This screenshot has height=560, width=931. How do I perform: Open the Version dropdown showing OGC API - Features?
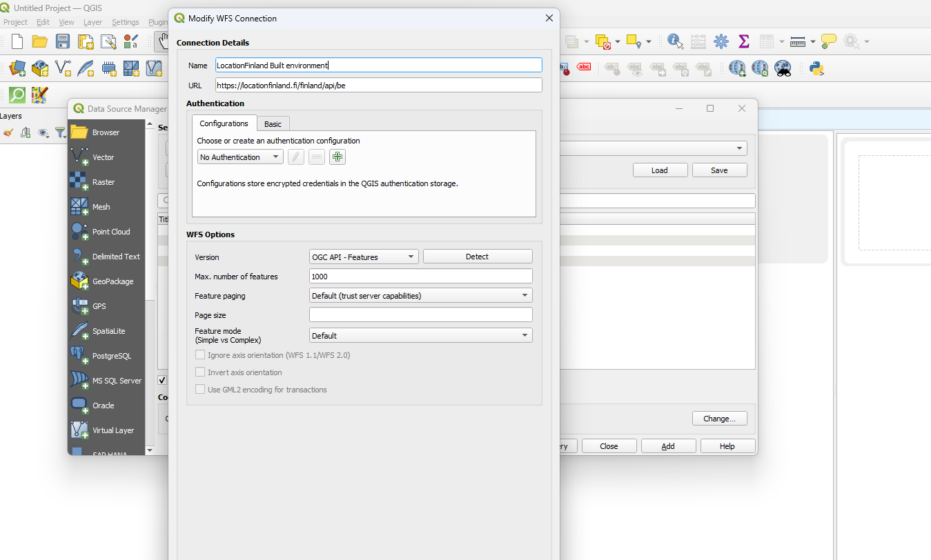(364, 256)
